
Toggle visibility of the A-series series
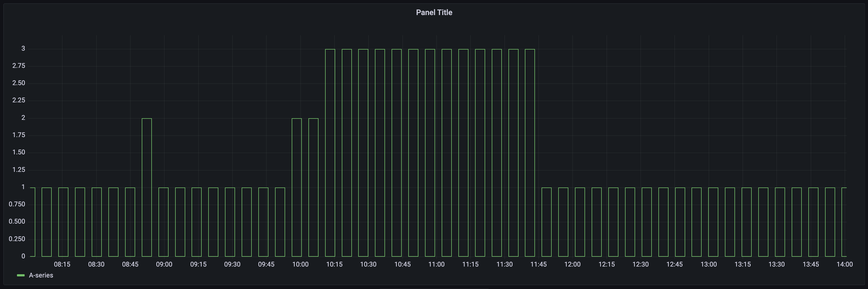pos(41,275)
